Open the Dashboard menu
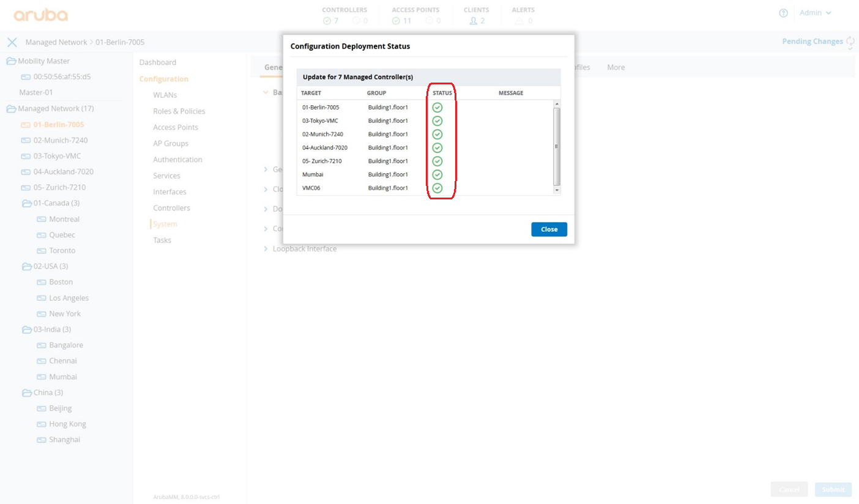This screenshot has width=859, height=504. 158,62
